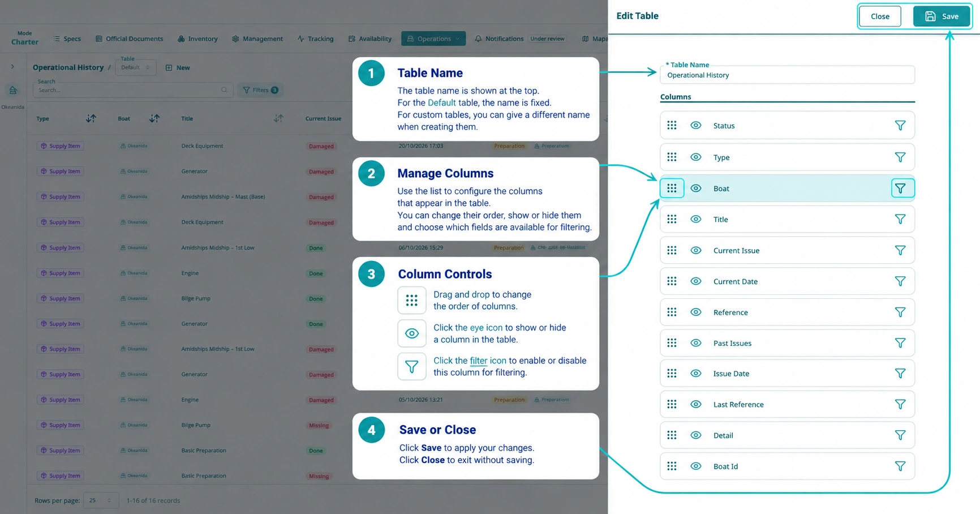Expand the left sidebar chevron

click(12, 67)
